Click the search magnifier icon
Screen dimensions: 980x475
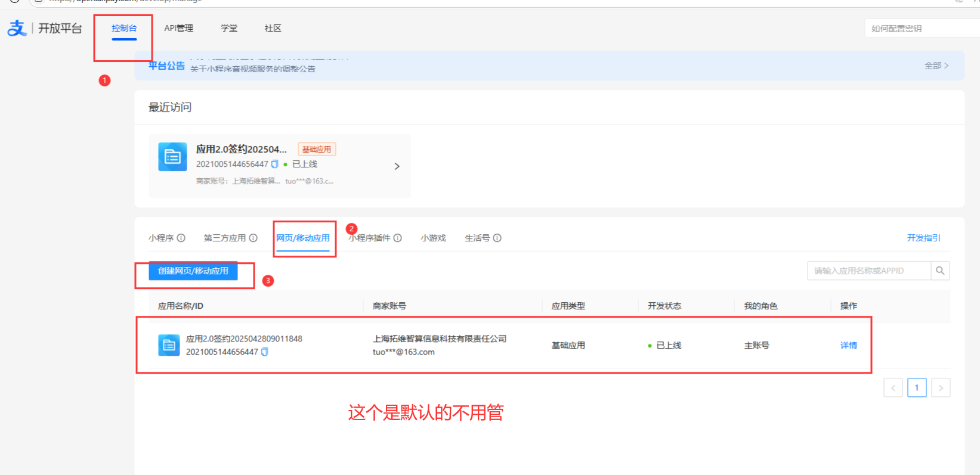(940, 271)
